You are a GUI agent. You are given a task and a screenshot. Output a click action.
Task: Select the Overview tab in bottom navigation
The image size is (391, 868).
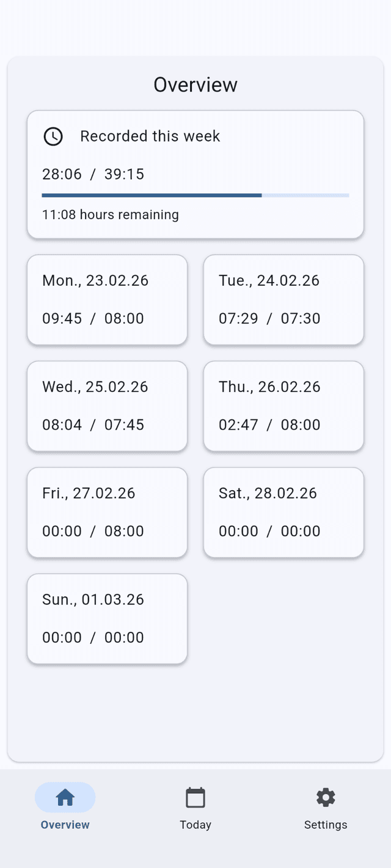65,807
